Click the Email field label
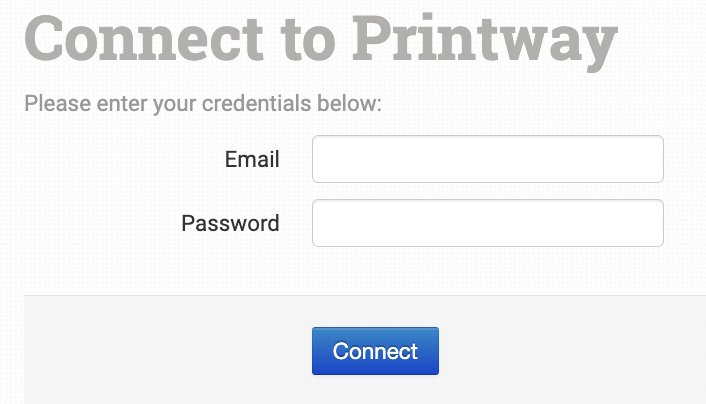Viewport: 706px width, 404px height. 252,159
